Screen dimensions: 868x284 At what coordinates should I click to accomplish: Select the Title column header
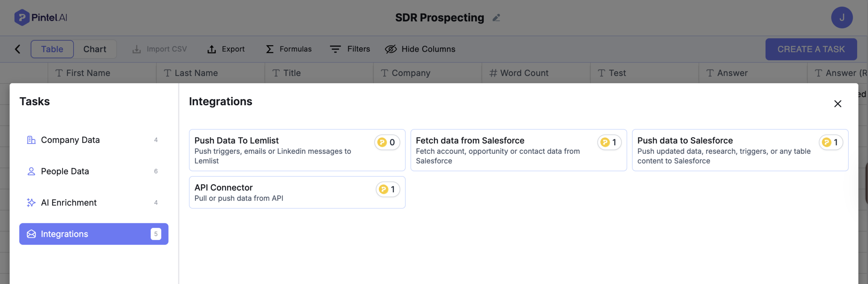pyautogui.click(x=319, y=73)
